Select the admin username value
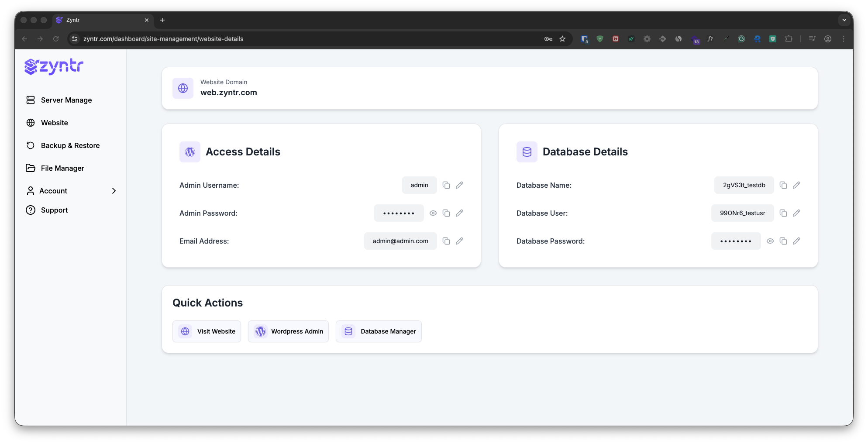The height and width of the screenshot is (444, 868). coord(419,185)
